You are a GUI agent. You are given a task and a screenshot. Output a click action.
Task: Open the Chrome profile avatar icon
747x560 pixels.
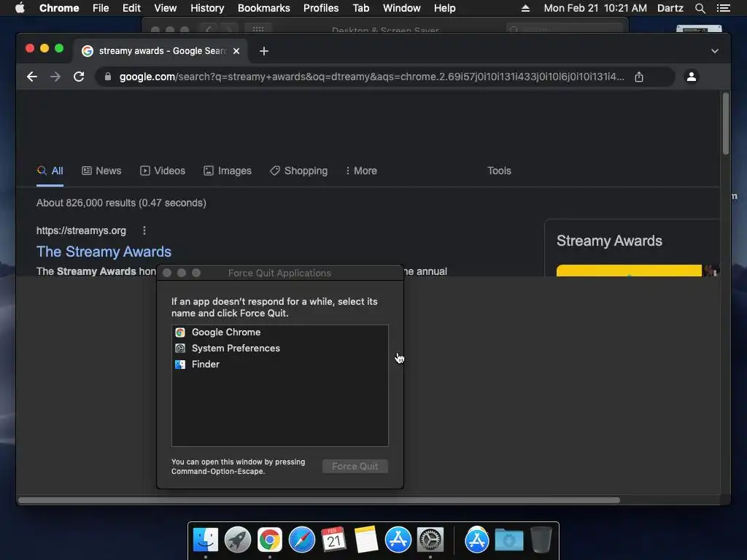coord(692,77)
